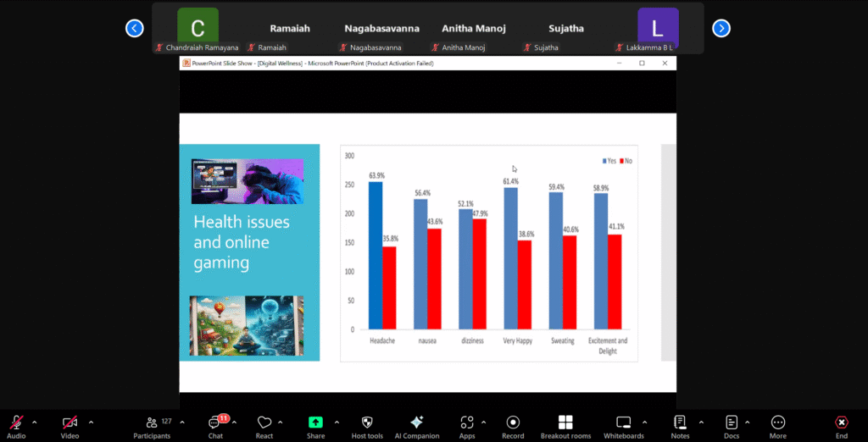This screenshot has height=442, width=868.
Task: Expand the Share options caret
Action: 337,421
